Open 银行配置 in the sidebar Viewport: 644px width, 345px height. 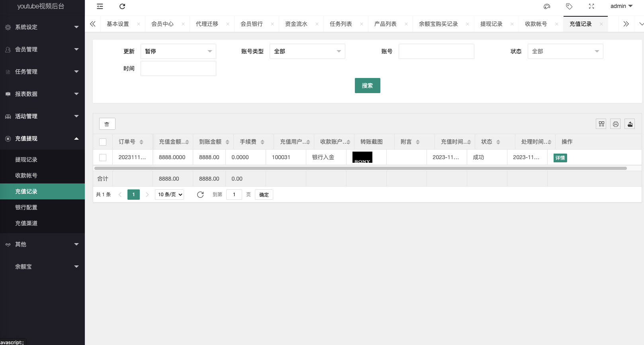pos(42,207)
